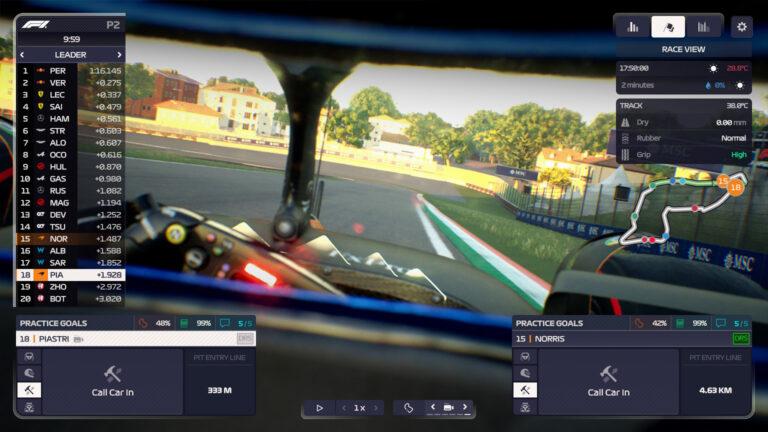This screenshot has height=432, width=768.
Task: Open Norris's feedback chat 5/5 icon
Action: 720,323
